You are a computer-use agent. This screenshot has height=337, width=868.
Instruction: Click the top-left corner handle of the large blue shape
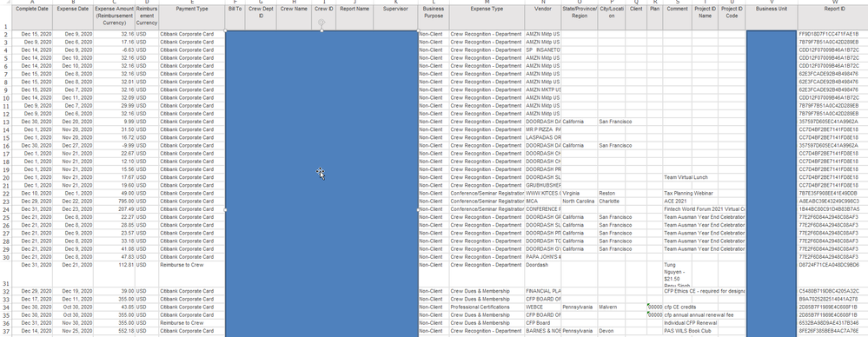point(226,31)
